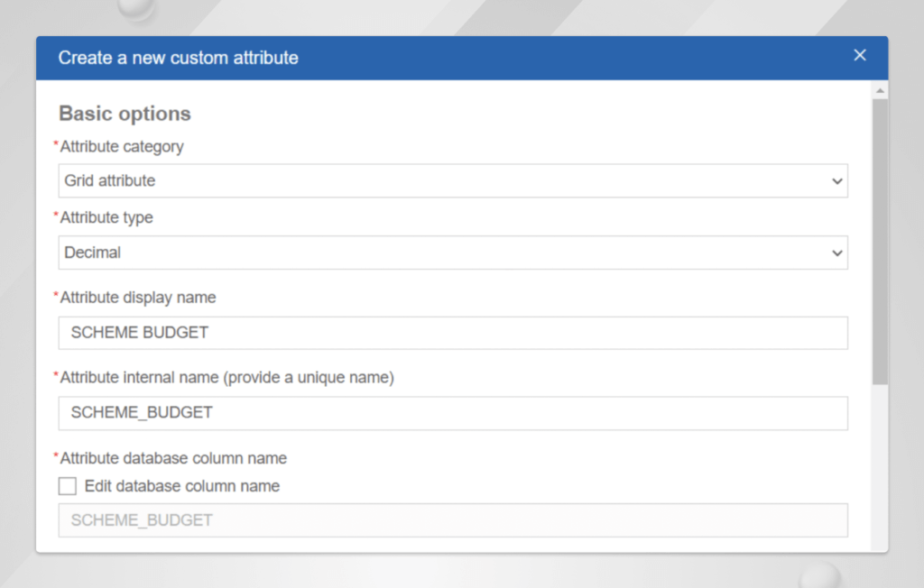Screen dimensions: 924x588
Task: Click the Edit database column name label text
Action: (181, 486)
